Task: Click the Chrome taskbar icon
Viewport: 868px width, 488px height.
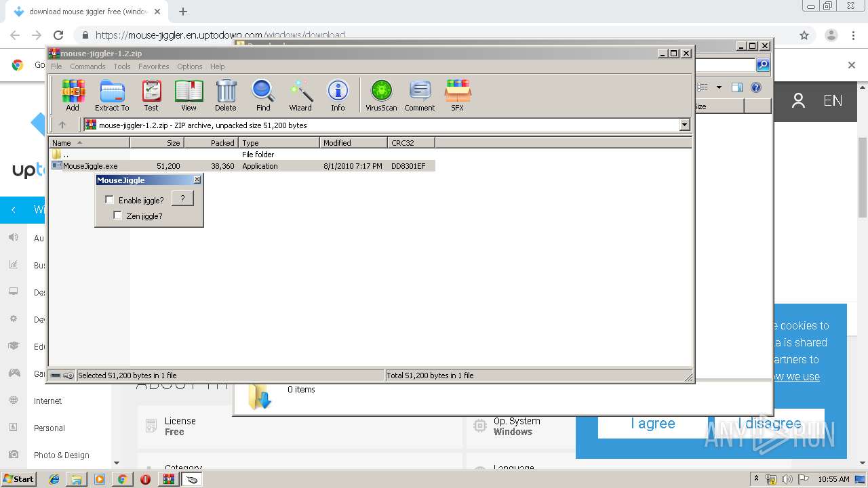Action: (122, 479)
